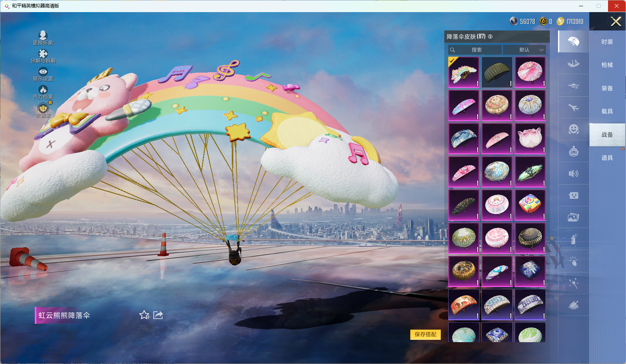Viewport: 626px width, 364px height.
Task: Click the 更换形象 character icon
Action: [x=43, y=36]
